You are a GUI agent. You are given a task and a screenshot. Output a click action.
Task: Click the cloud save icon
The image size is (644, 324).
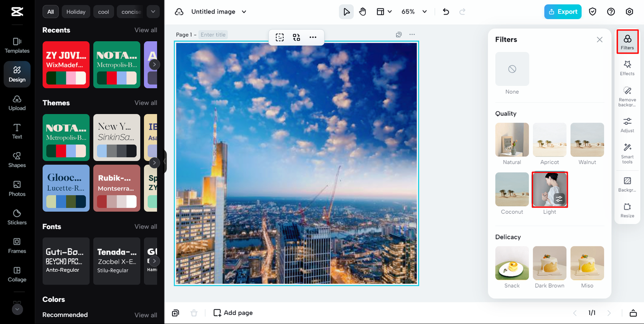[x=179, y=12]
